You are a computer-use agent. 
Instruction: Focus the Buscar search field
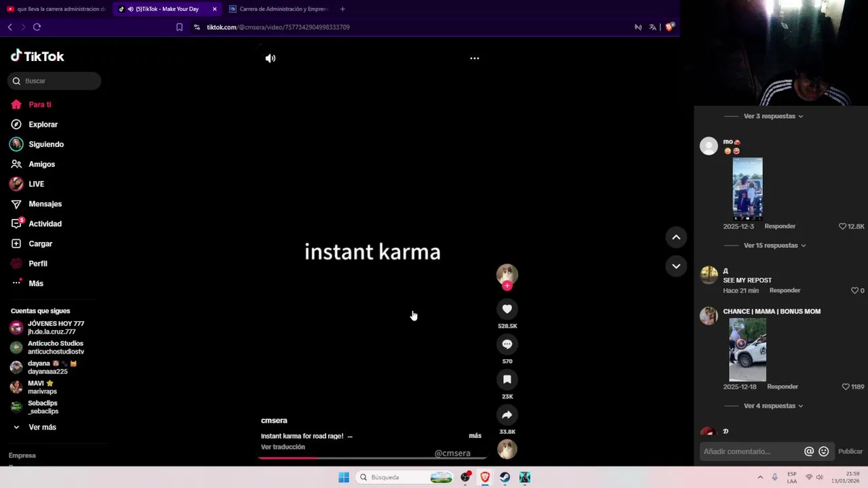tap(54, 81)
